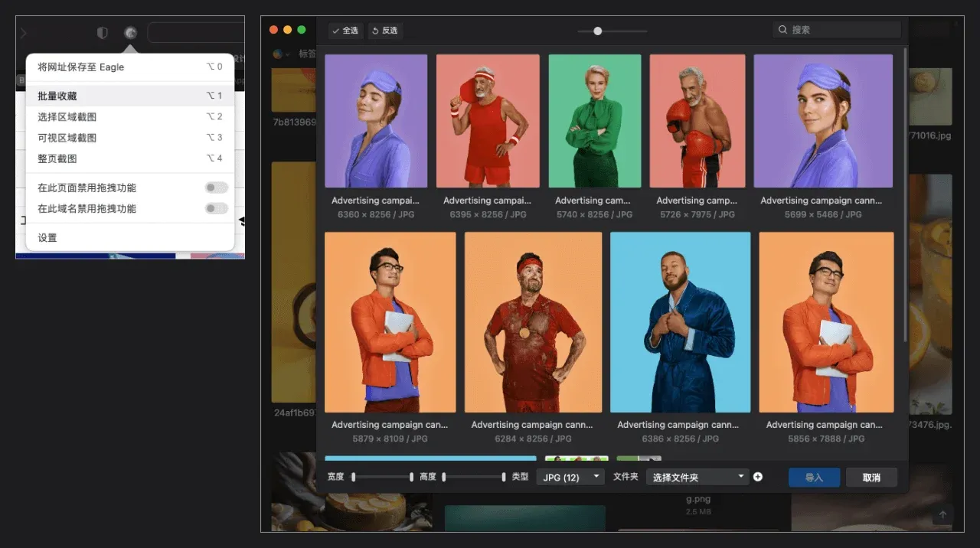Click the scroll-to-top arrow icon at bottom right
The height and width of the screenshot is (548, 980).
(x=942, y=515)
